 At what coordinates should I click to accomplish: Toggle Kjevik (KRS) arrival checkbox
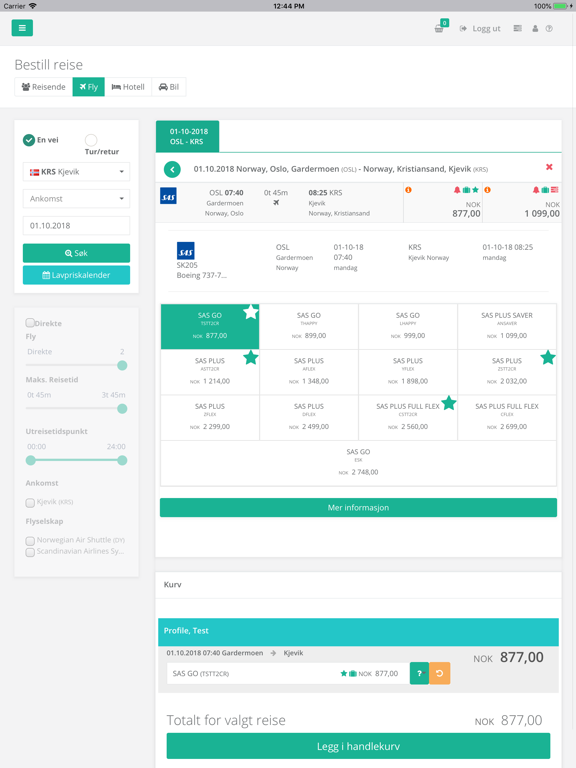tap(30, 503)
